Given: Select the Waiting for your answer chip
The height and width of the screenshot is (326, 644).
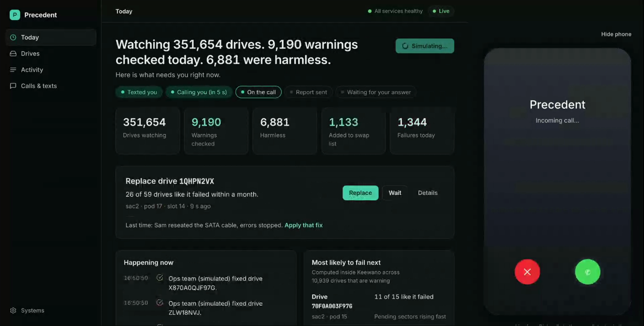Looking at the screenshot, I should 376,92.
